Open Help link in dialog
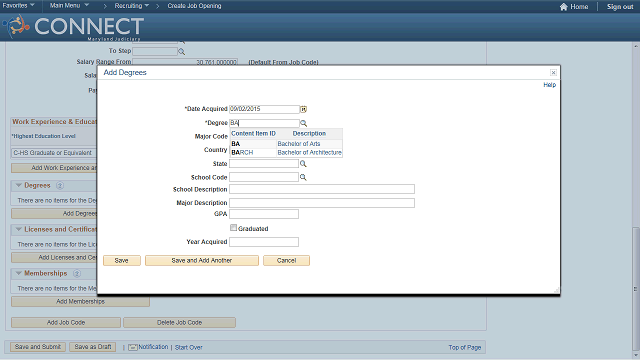 coord(549,85)
